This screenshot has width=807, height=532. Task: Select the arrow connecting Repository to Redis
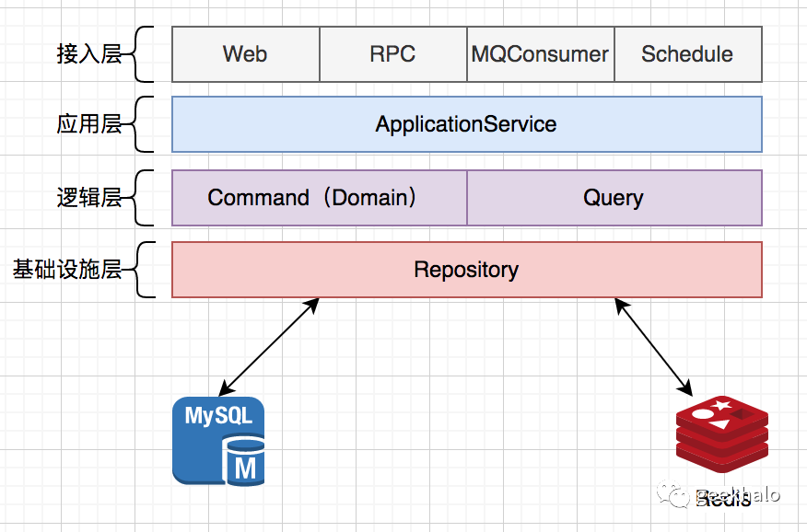point(654,347)
